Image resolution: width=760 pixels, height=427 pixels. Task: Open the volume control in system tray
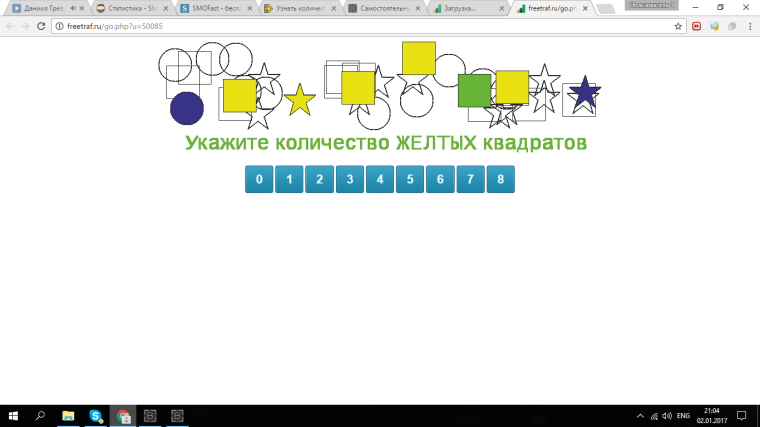pos(667,415)
